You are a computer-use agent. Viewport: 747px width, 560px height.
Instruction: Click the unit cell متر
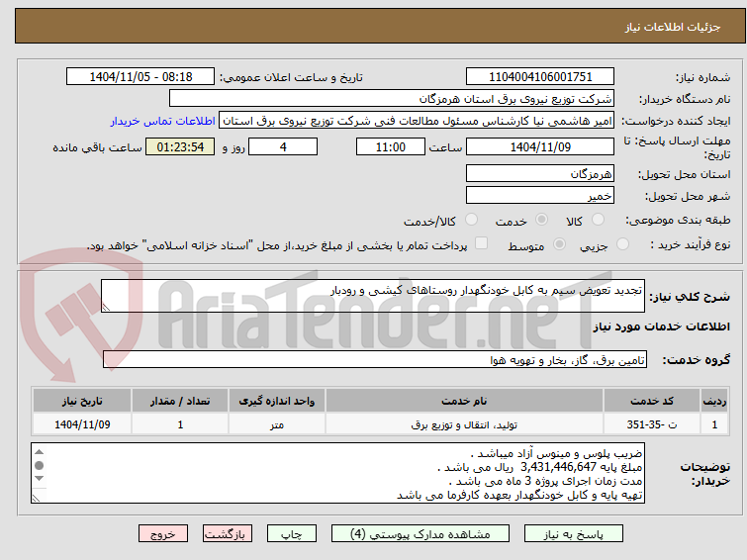click(277, 424)
